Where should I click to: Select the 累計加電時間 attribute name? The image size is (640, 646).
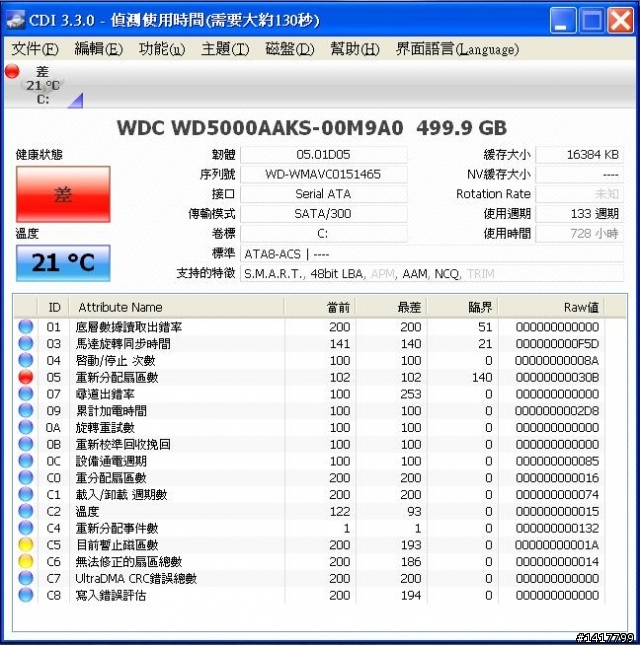[x=111, y=411]
